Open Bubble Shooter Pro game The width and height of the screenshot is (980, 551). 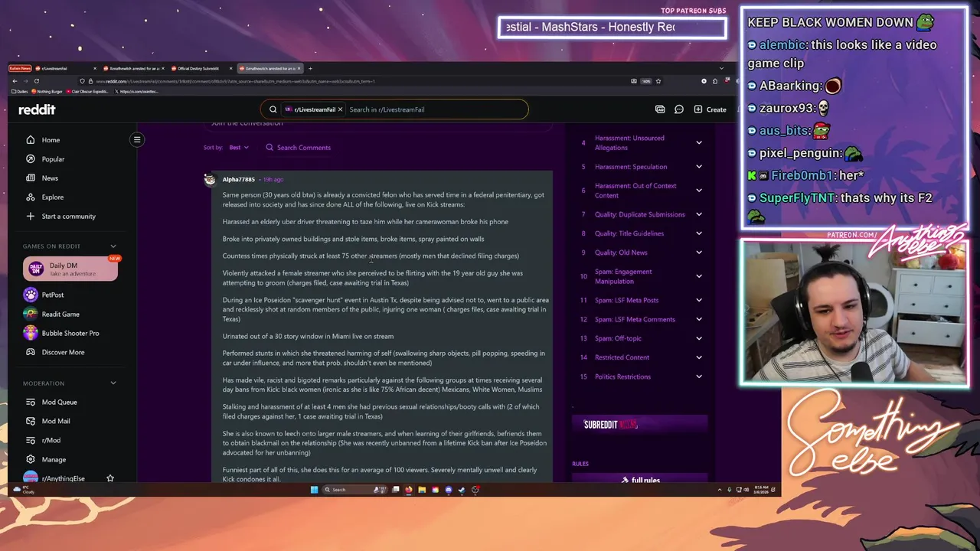point(62,333)
